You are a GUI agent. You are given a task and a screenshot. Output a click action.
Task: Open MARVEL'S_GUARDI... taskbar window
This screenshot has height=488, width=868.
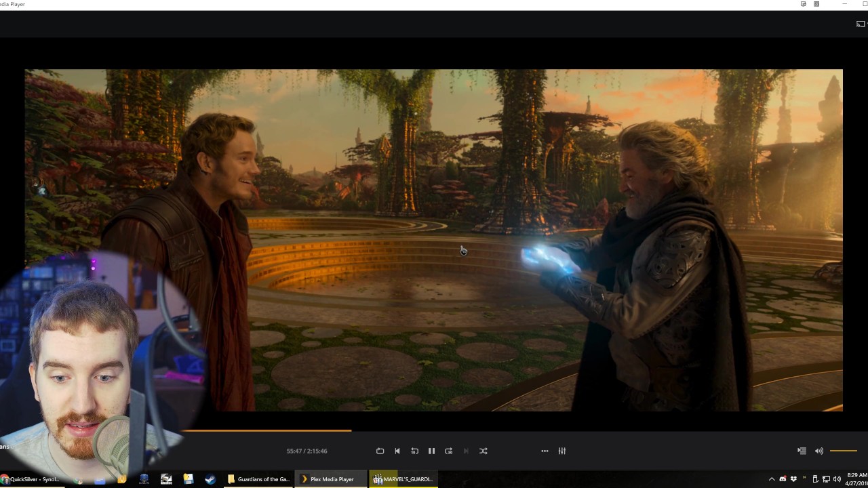click(403, 479)
